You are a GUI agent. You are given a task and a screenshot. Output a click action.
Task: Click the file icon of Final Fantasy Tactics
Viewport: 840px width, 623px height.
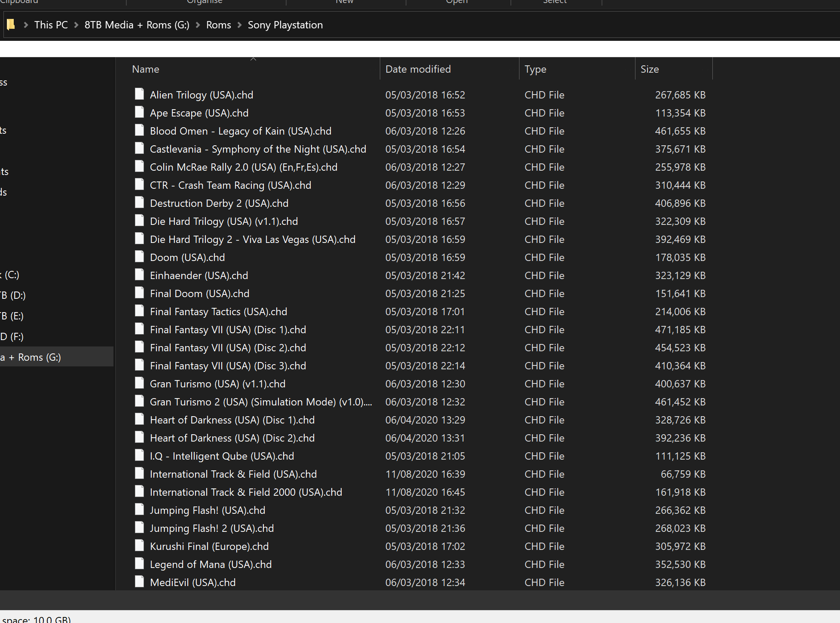tap(139, 311)
